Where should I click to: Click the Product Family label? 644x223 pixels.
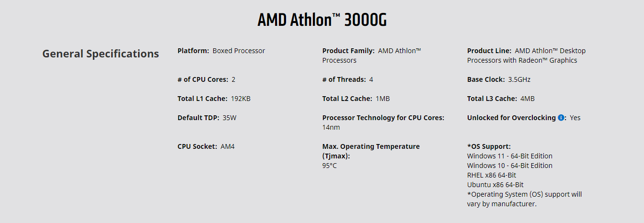coord(348,51)
